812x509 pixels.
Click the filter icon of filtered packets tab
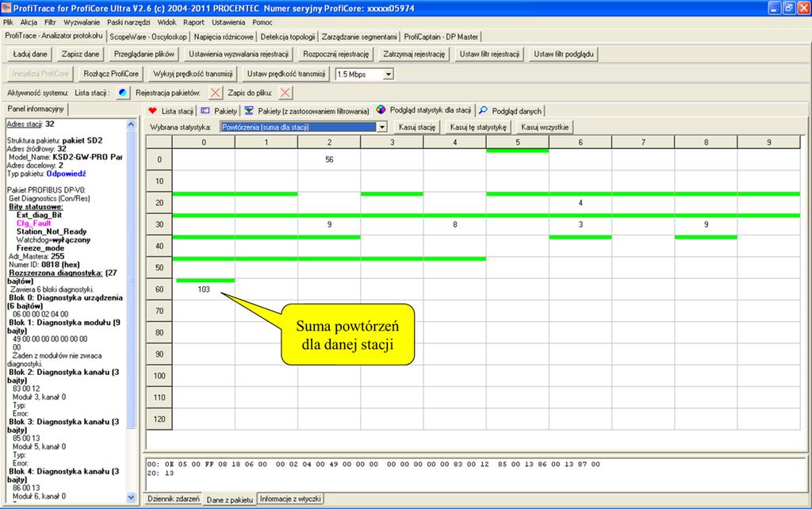click(x=249, y=111)
